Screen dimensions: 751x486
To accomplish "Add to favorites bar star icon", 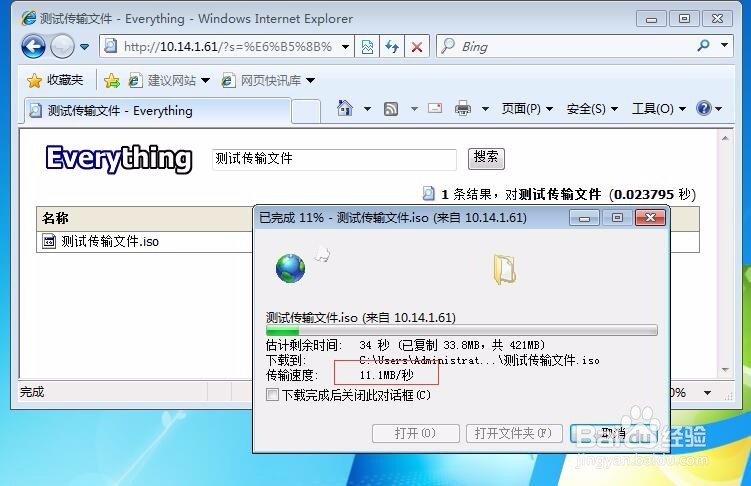I will (112, 80).
